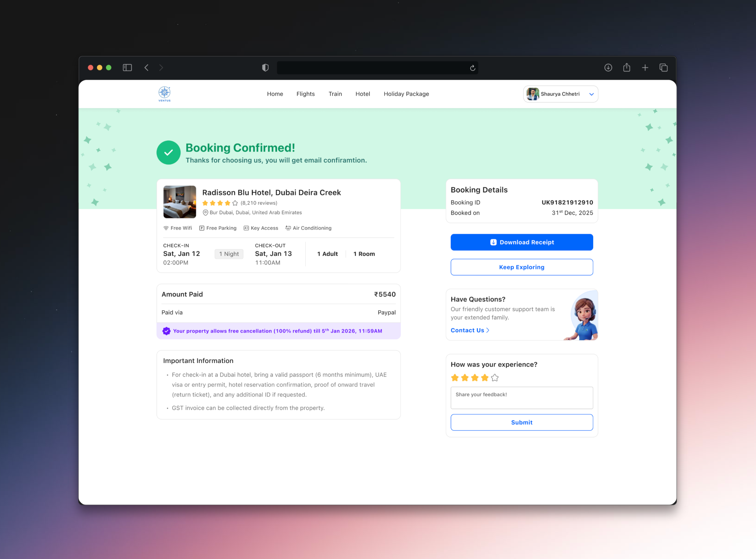The width and height of the screenshot is (756, 559).
Task: Click the purple shield on the cancellation banner
Action: (x=166, y=331)
